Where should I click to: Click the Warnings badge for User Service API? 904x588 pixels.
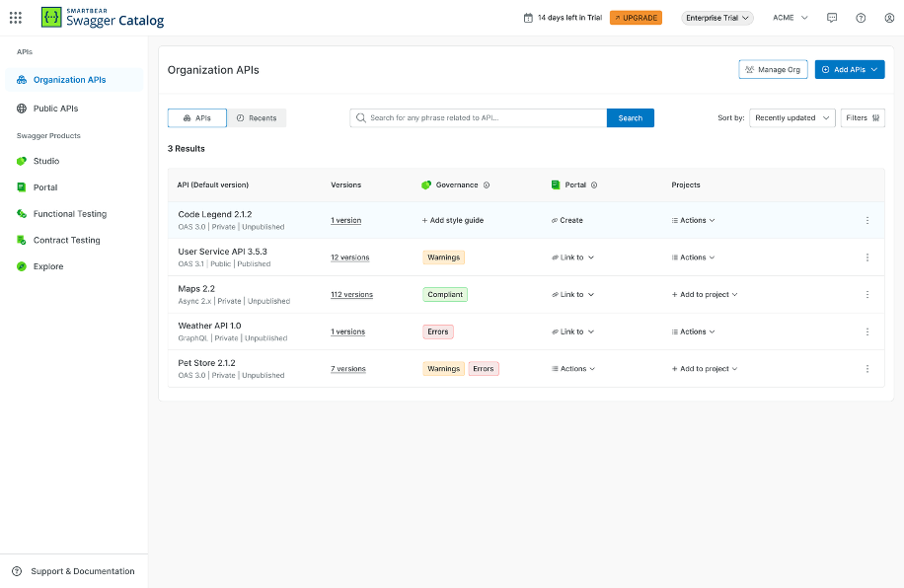(444, 257)
